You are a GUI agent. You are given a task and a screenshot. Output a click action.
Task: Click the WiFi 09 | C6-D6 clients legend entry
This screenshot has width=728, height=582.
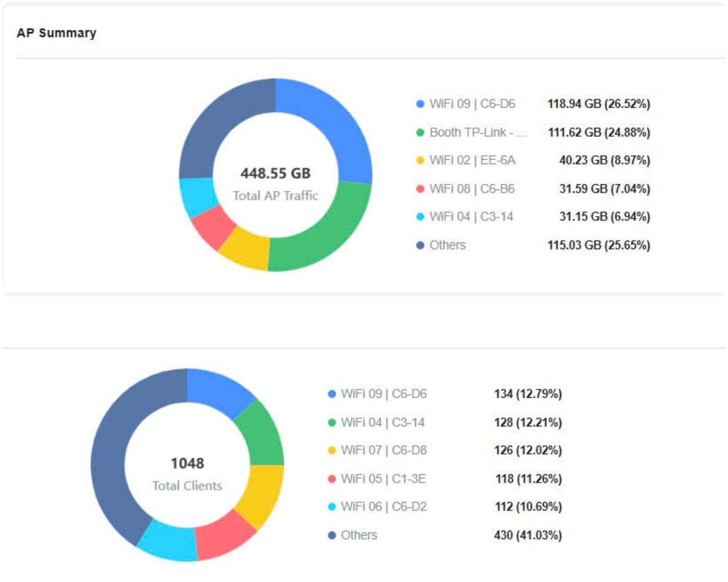pos(384,394)
